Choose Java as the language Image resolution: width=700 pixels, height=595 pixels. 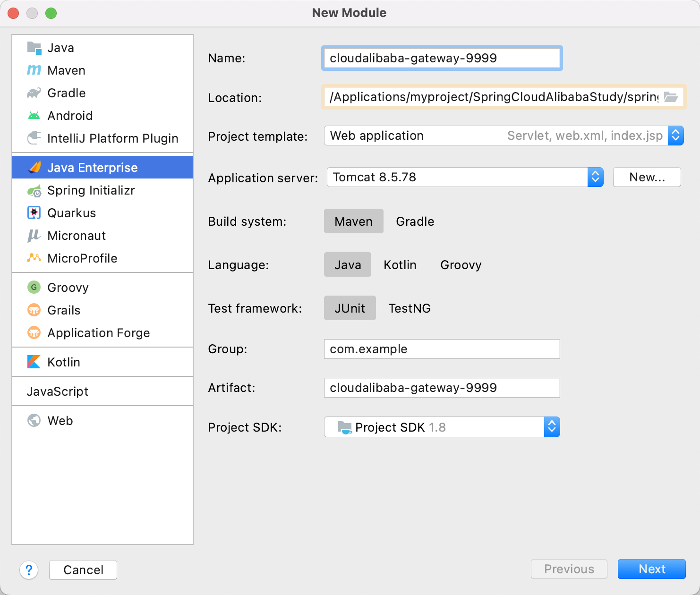pyautogui.click(x=348, y=265)
